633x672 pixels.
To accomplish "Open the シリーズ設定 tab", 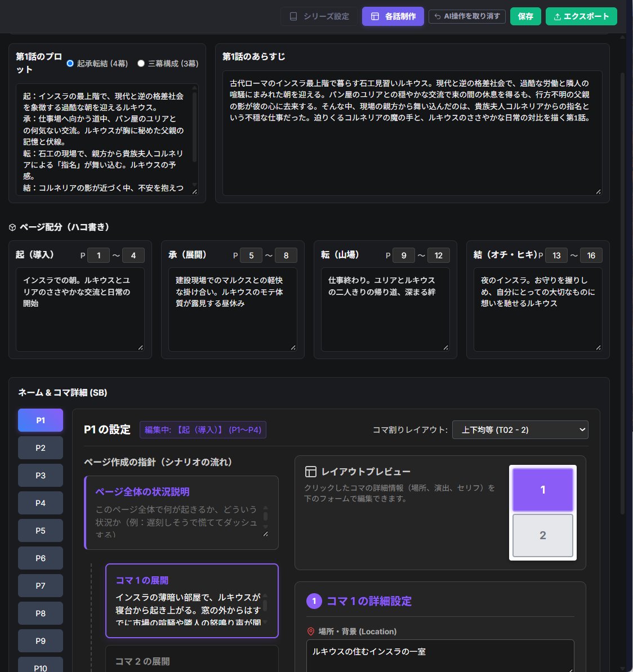I will (319, 16).
